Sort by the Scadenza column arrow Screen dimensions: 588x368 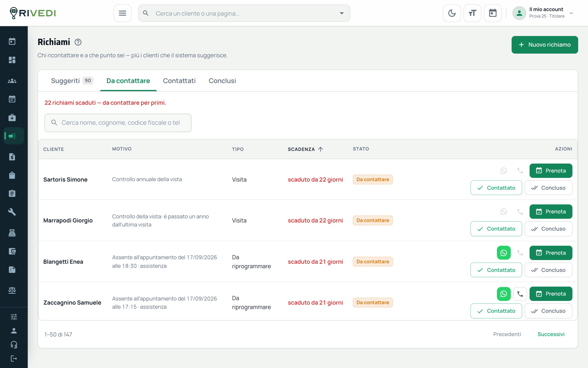click(x=320, y=149)
